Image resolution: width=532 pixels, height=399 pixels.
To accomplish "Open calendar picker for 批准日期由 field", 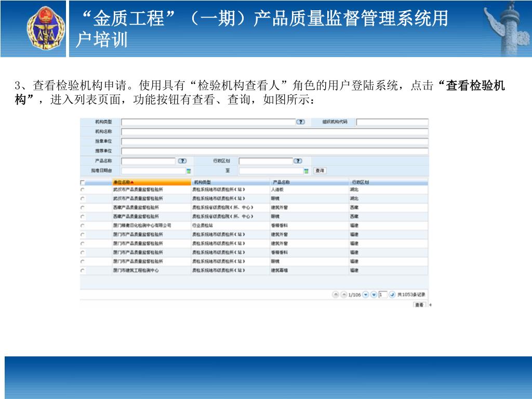I will click(x=189, y=171).
